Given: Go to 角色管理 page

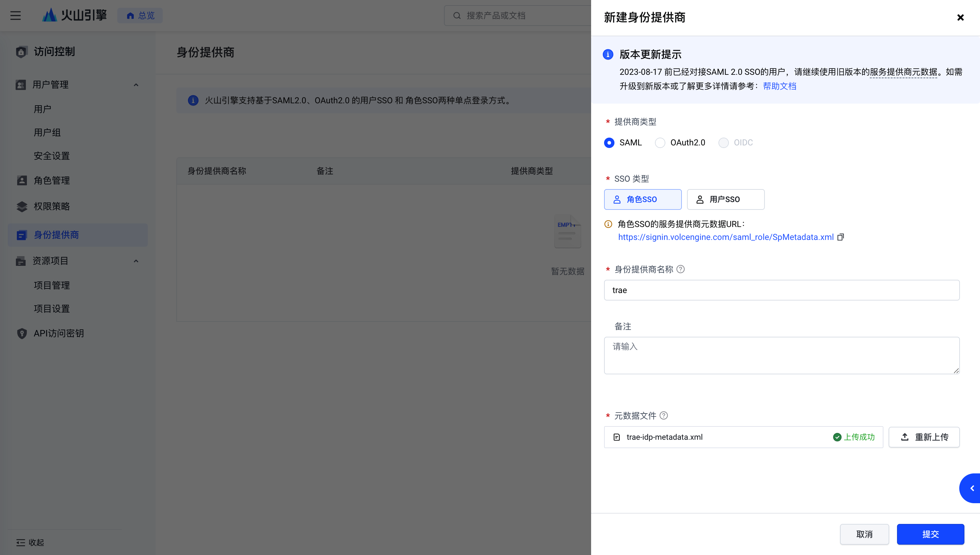Looking at the screenshot, I should tap(52, 181).
